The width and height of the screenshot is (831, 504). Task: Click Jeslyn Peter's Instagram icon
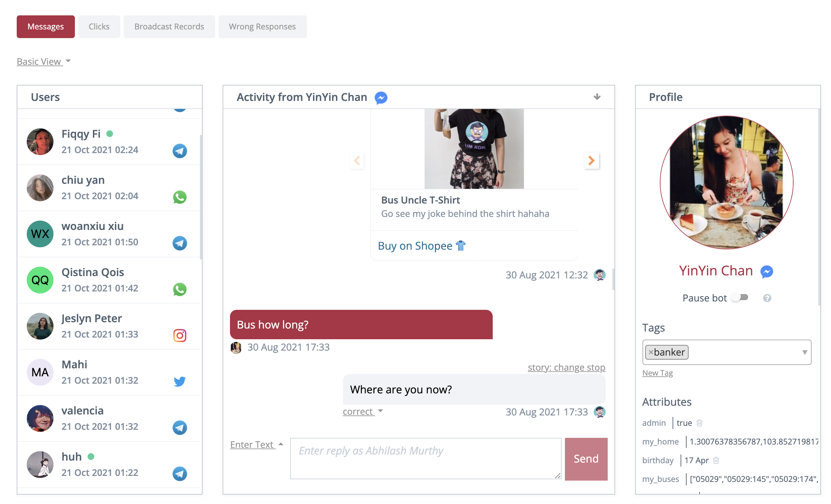click(180, 335)
